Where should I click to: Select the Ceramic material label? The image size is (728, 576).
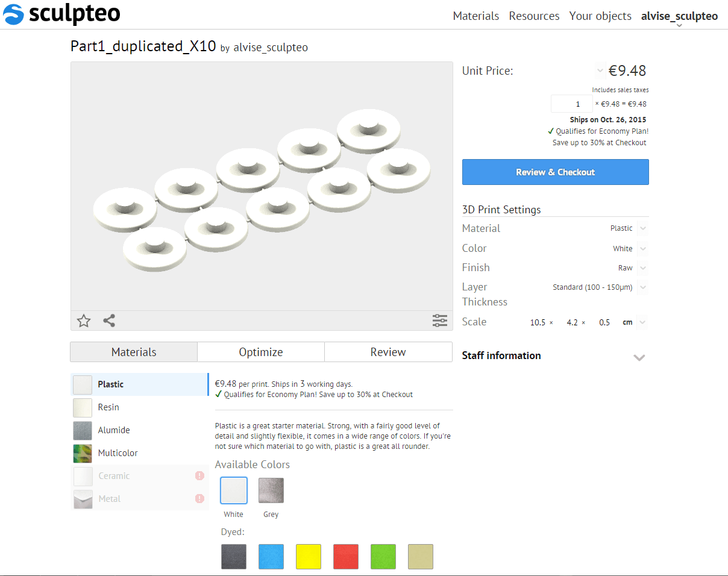pos(114,476)
